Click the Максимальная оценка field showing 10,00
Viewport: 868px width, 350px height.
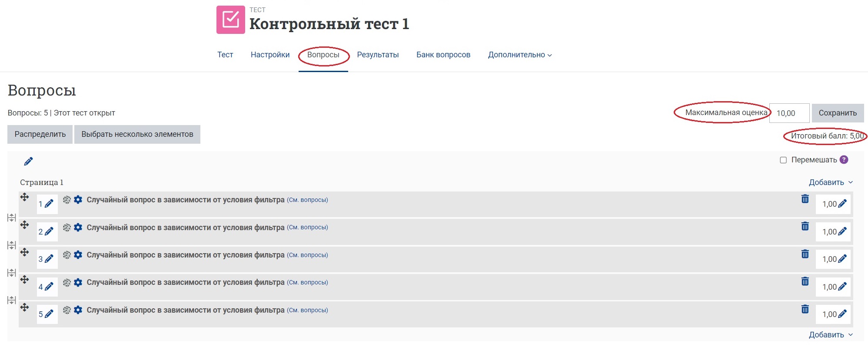click(x=789, y=113)
